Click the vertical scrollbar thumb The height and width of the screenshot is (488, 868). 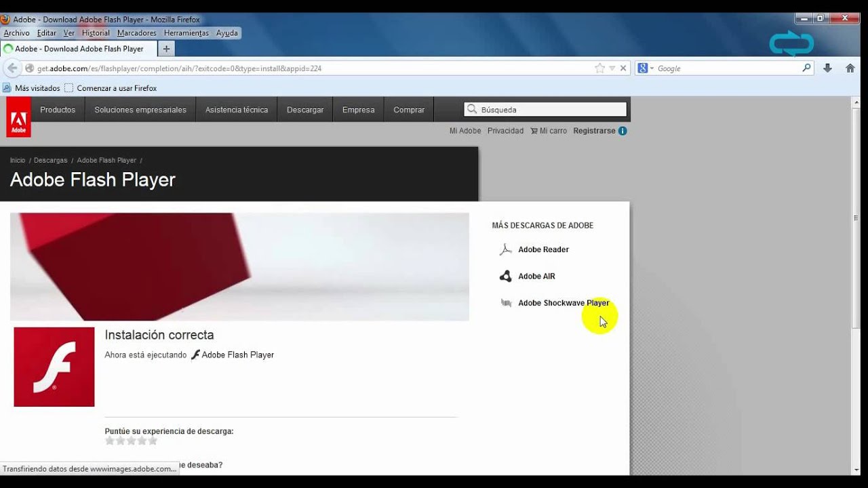[856, 218]
